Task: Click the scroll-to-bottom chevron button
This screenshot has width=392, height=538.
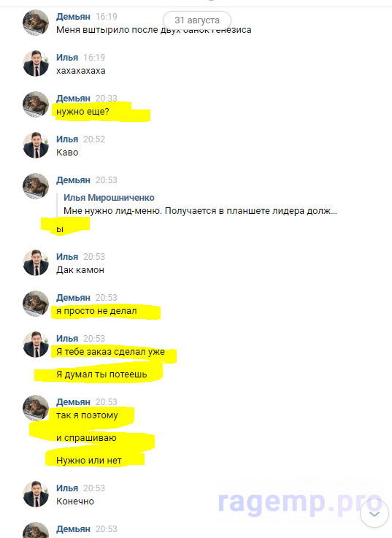Action: tap(374, 513)
